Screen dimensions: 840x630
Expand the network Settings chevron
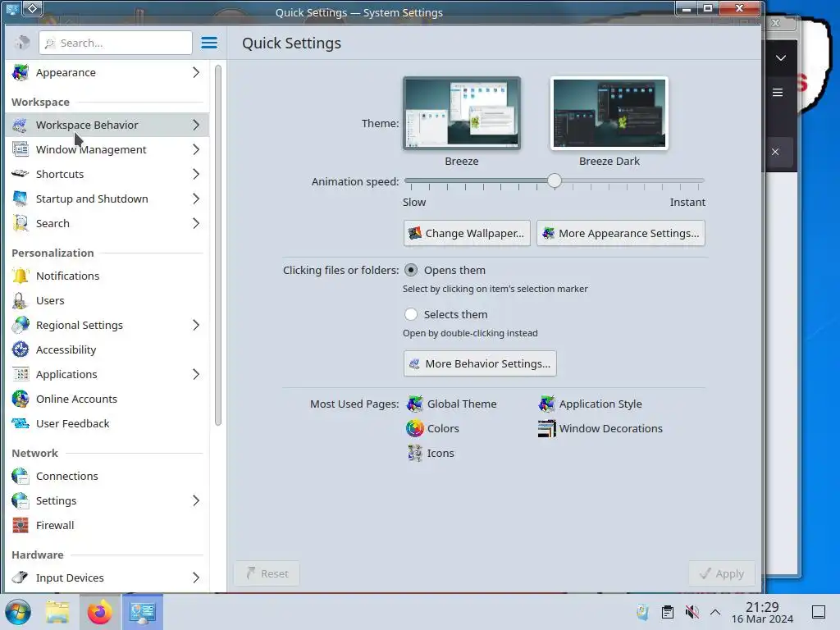tap(196, 501)
